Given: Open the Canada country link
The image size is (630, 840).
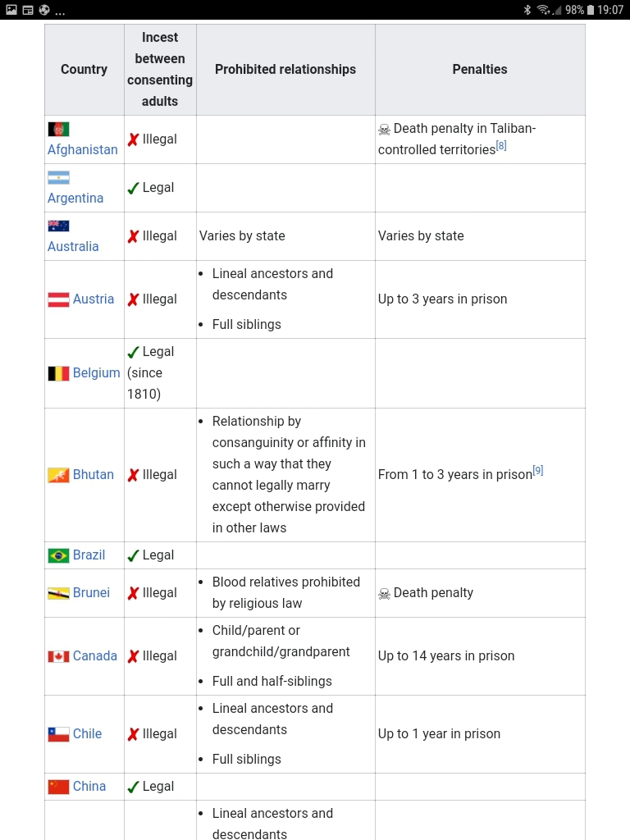Looking at the screenshot, I should (95, 655).
